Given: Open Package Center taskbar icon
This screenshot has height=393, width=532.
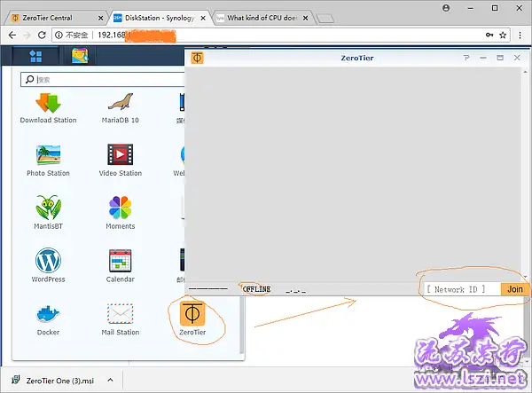Looking at the screenshot, I should (80, 56).
